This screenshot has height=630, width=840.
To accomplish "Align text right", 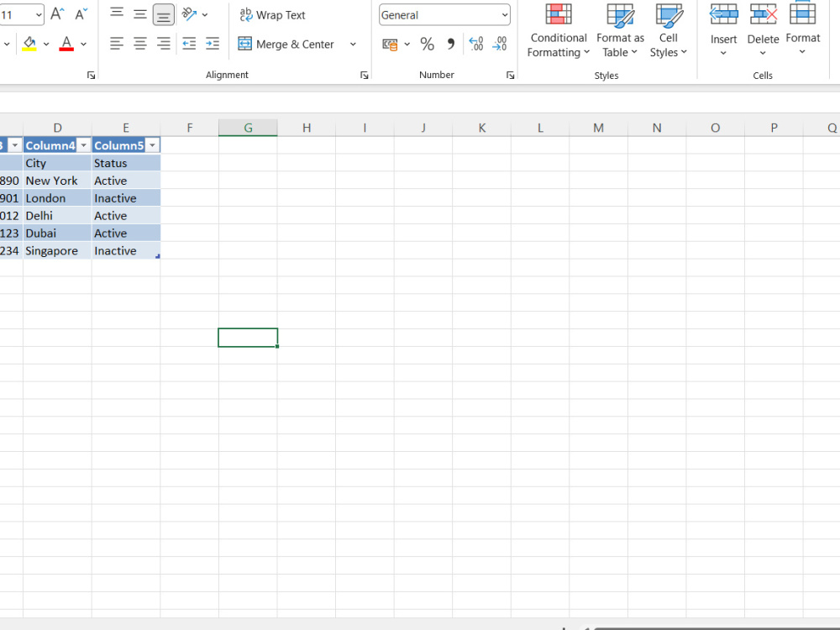I will coord(164,44).
